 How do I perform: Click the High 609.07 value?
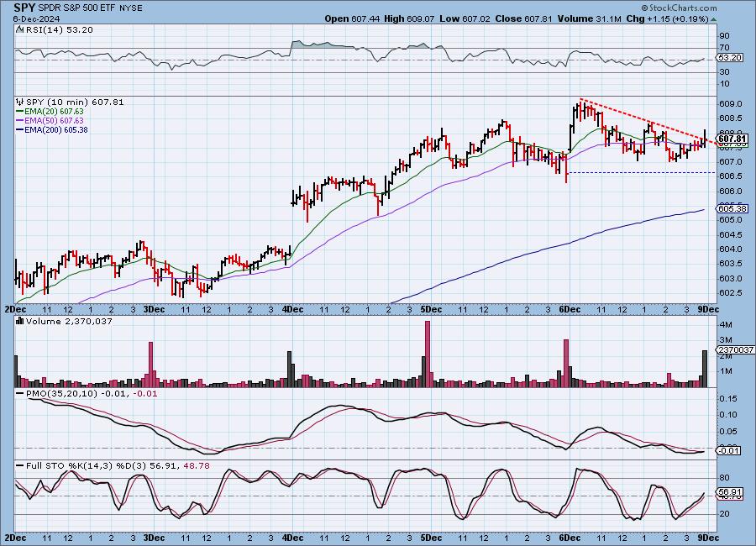[409, 18]
